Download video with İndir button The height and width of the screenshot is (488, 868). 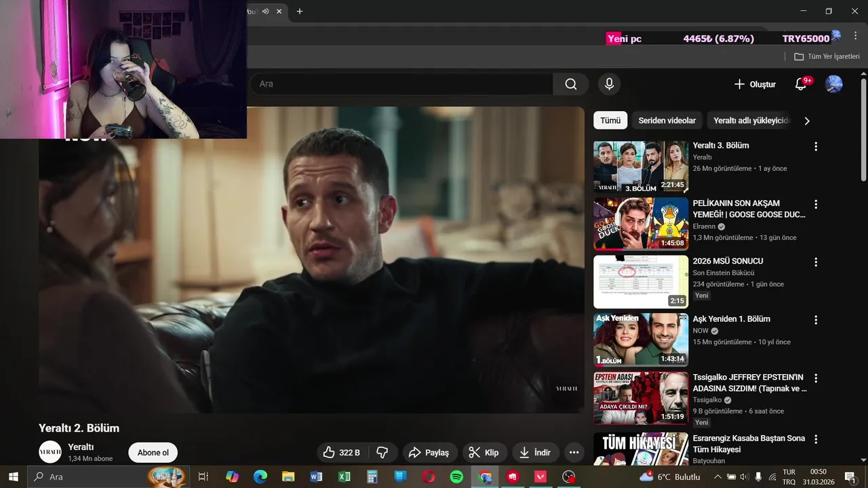pos(535,453)
